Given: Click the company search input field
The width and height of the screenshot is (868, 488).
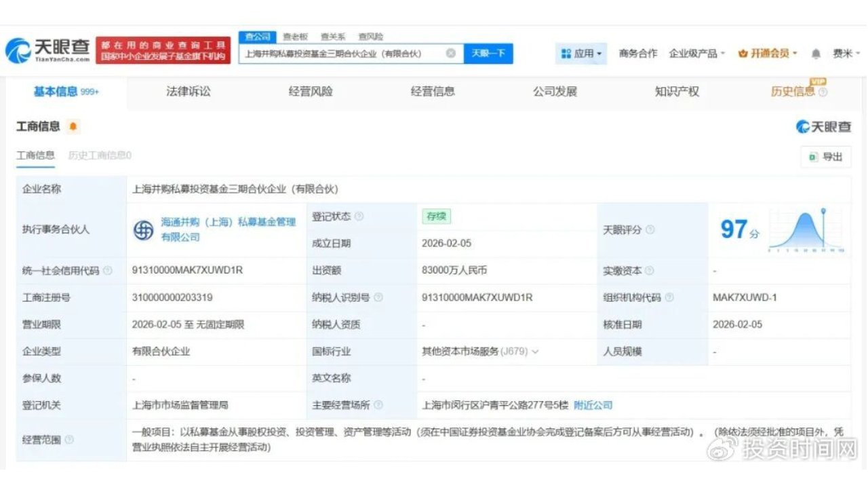Looking at the screenshot, I should [339, 53].
